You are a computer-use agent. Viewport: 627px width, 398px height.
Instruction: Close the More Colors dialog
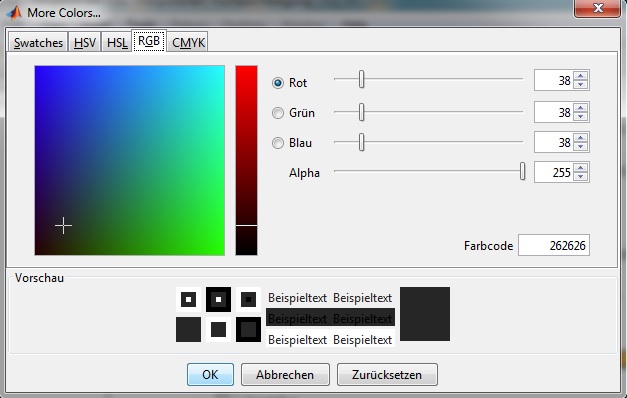pos(597,8)
